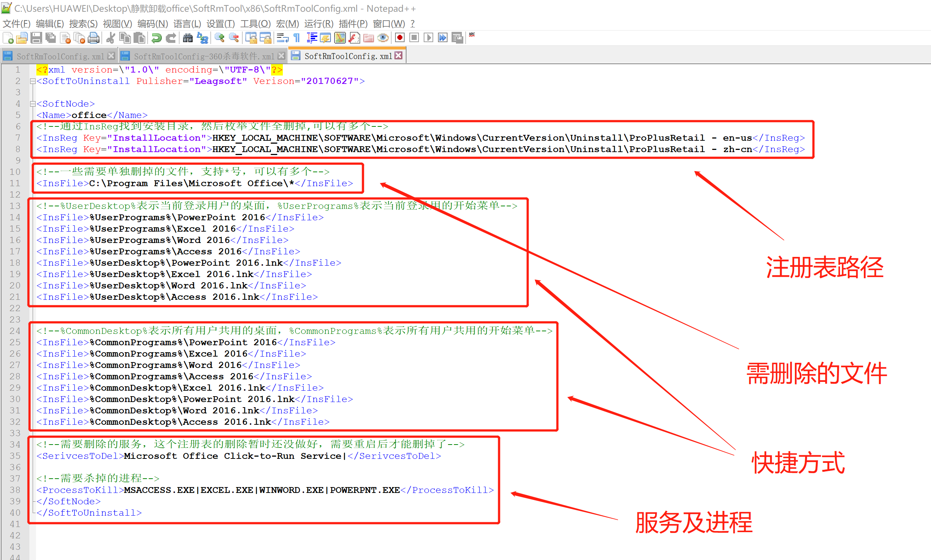This screenshot has width=931, height=560.
Task: Switch to the SoftRmToolConfig-360杀毒软件.xml tab
Action: tap(204, 56)
